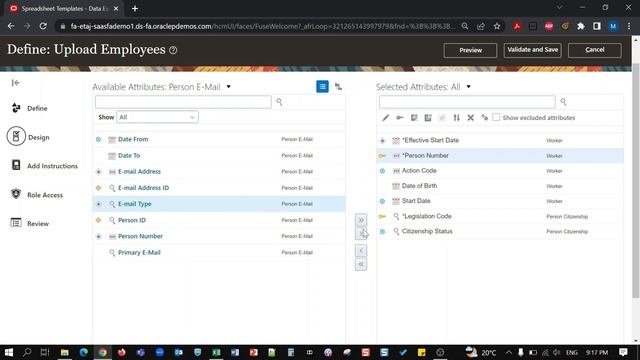Select Start Date selected attribute

pos(500,201)
